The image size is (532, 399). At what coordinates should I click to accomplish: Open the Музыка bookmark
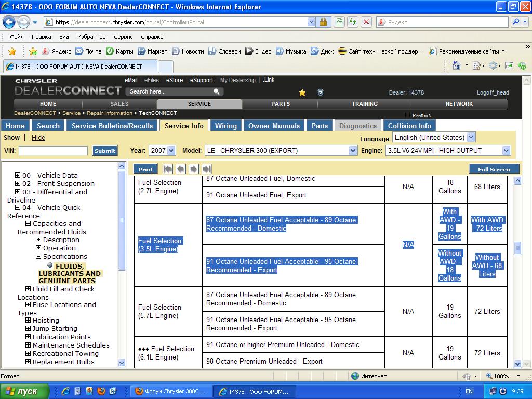pos(291,51)
